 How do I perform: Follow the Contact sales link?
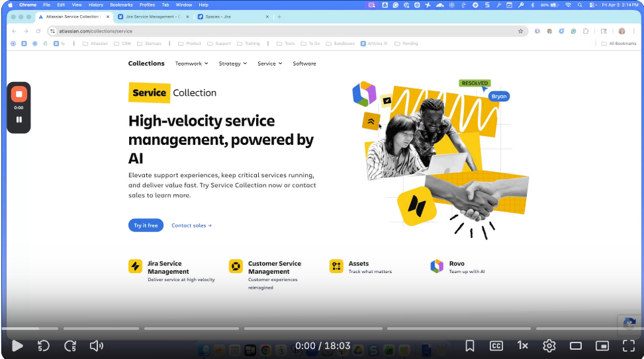point(191,225)
